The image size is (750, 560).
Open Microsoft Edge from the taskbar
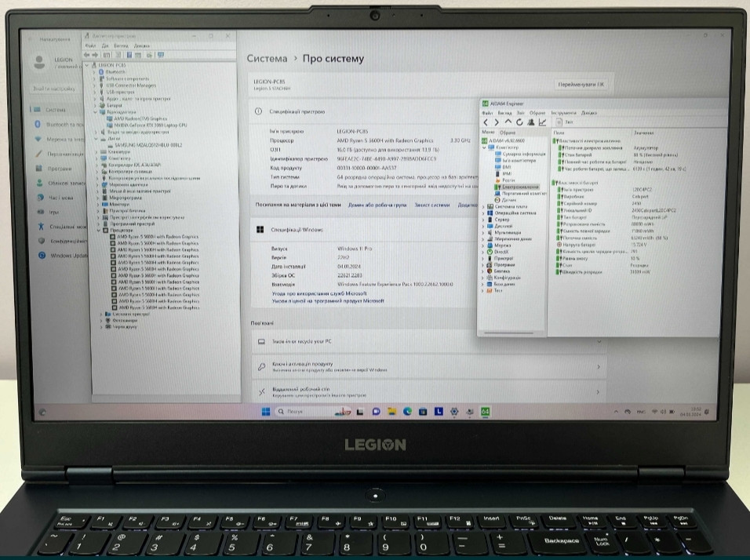click(x=408, y=412)
